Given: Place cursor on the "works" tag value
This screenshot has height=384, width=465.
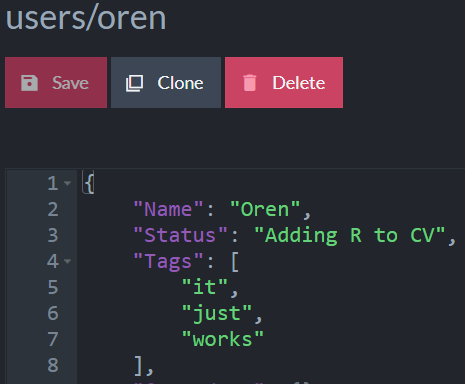Looking at the screenshot, I should tap(223, 339).
